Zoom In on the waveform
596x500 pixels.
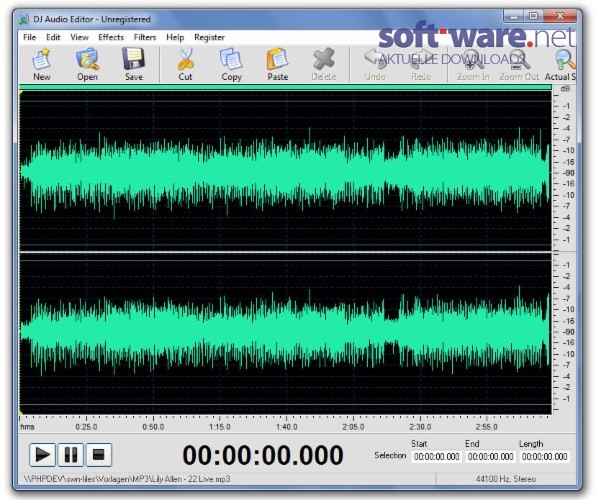[x=472, y=60]
